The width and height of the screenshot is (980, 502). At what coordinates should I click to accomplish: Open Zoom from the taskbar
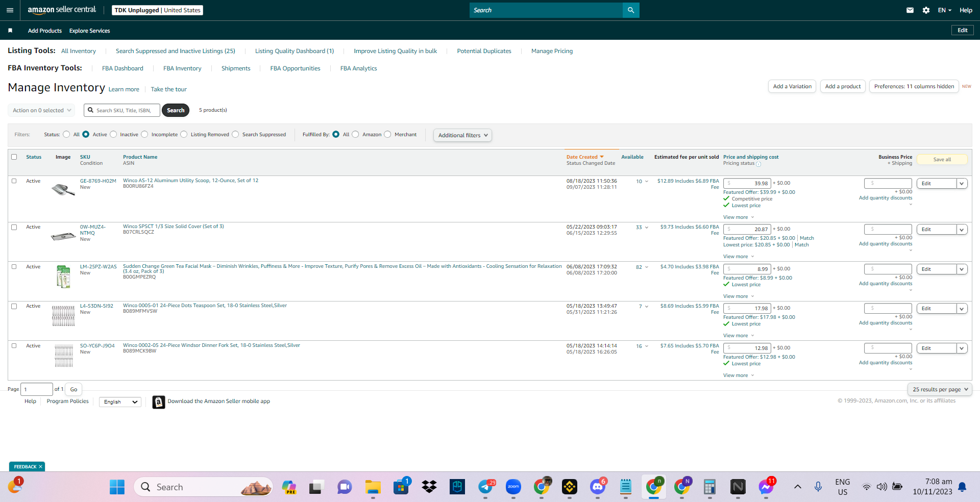[513, 487]
